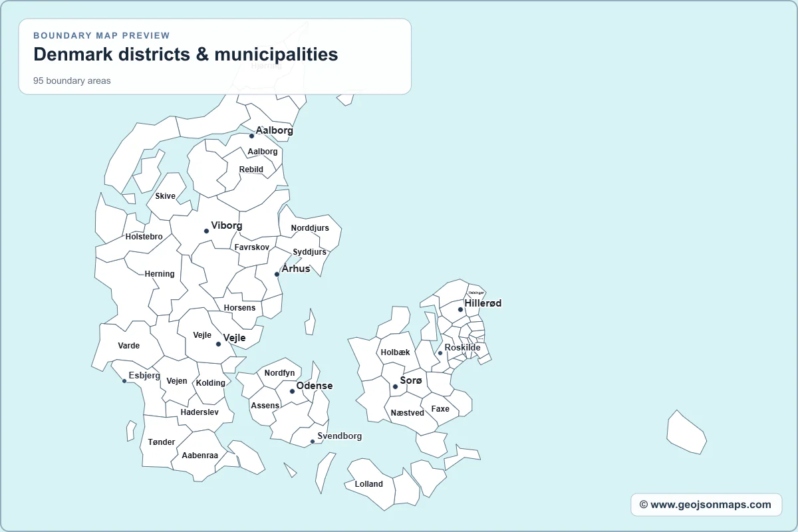Viewport: 798px width, 532px height.
Task: Select the Assens municipality label
Action: 265,406
